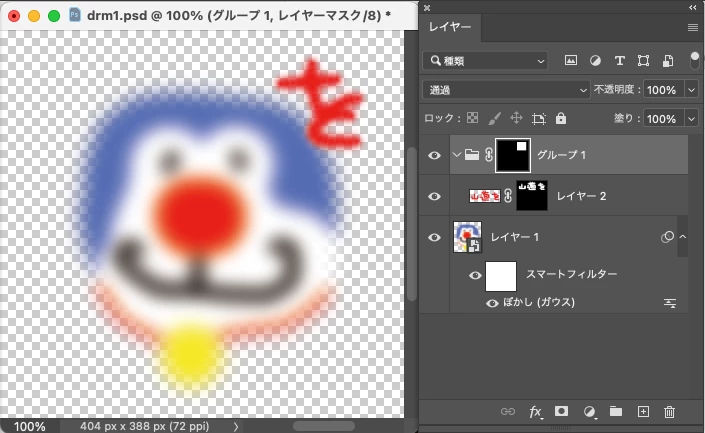Create a new layer plus icon
Screen dimensions: 705x433
point(643,411)
